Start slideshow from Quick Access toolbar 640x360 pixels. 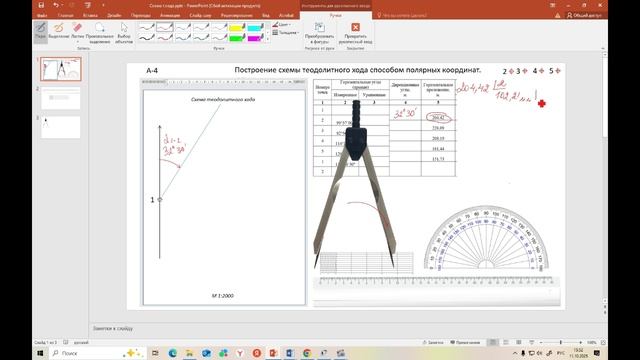pos(88,5)
